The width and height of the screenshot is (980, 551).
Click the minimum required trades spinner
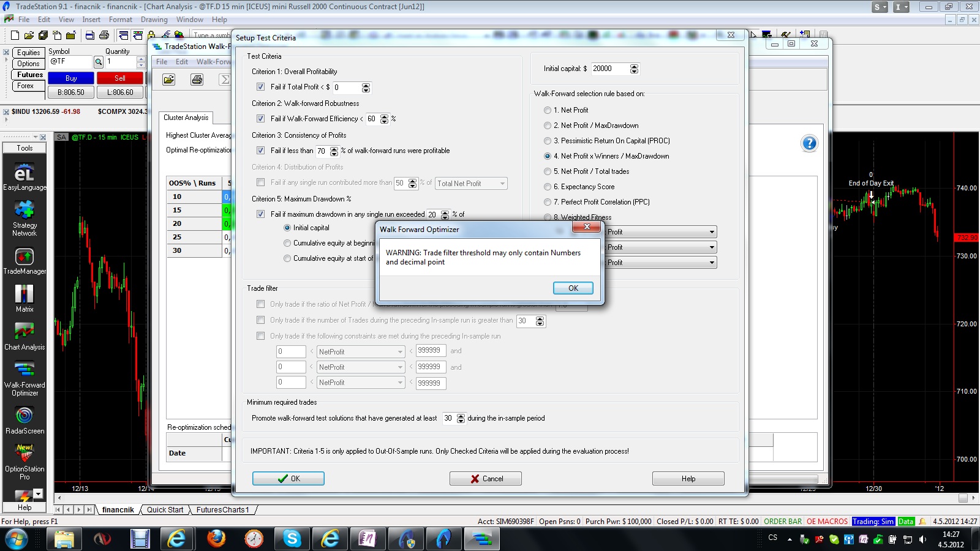[461, 419]
